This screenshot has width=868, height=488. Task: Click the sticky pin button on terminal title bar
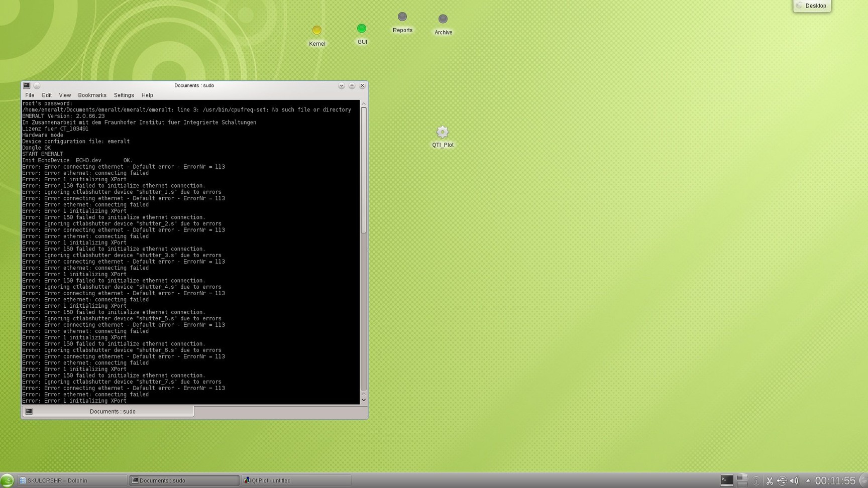coord(37,86)
